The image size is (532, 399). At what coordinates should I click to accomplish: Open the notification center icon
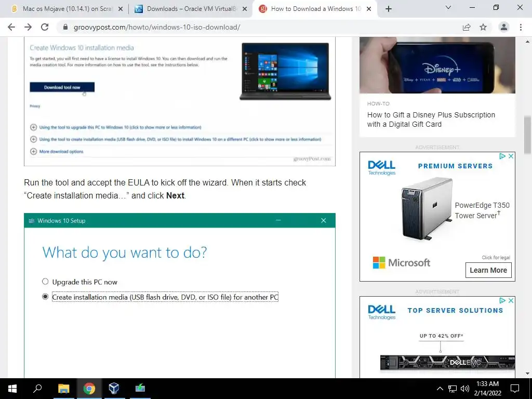pos(515,389)
